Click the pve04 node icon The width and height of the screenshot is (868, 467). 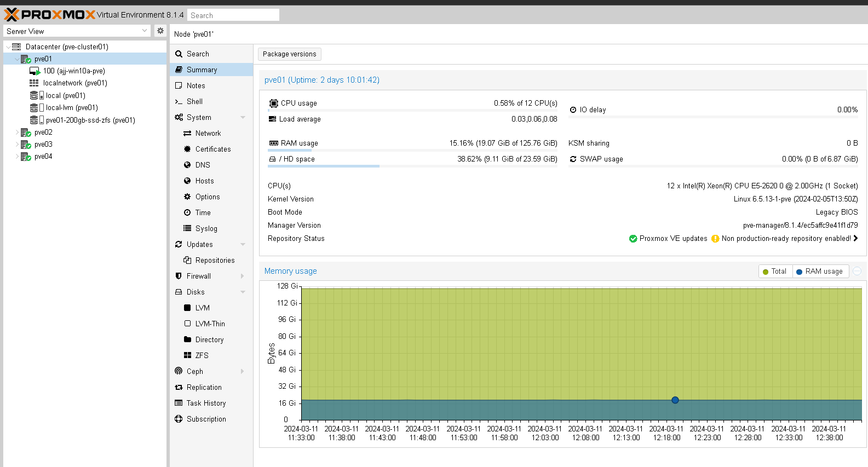(x=26, y=157)
